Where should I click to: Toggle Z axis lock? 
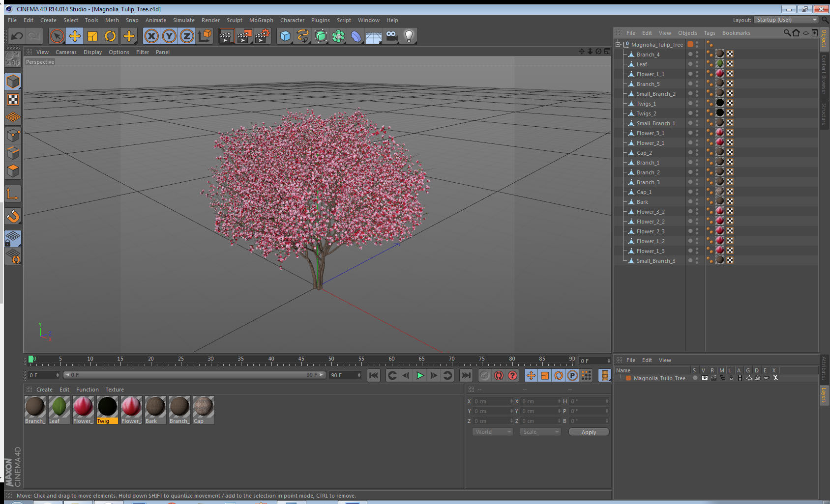[187, 36]
